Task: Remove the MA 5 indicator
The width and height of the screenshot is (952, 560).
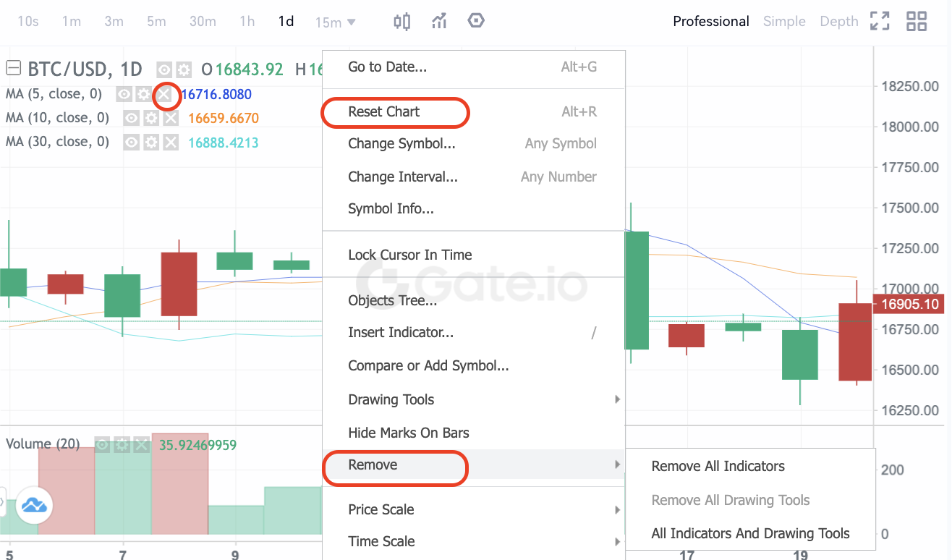Action: [x=166, y=94]
